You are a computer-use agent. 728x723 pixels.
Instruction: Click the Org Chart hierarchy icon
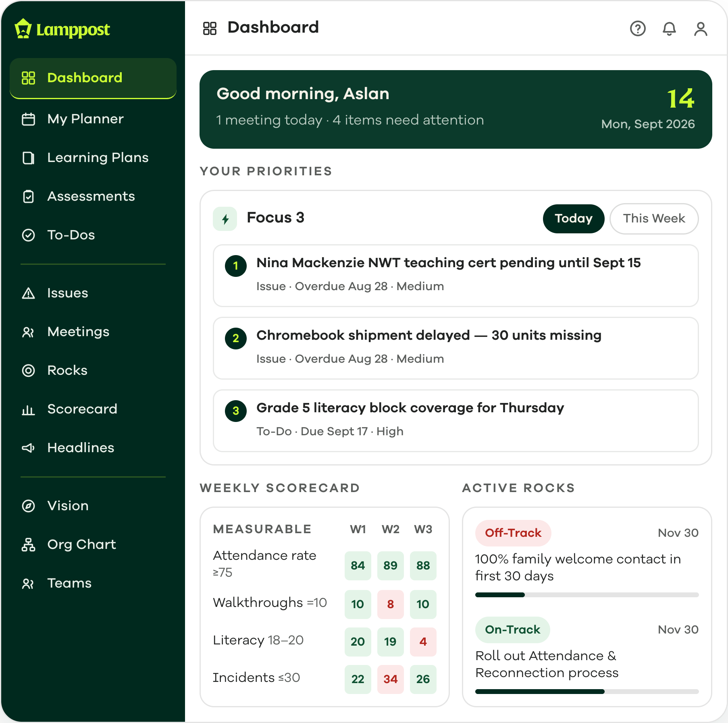pyautogui.click(x=28, y=544)
